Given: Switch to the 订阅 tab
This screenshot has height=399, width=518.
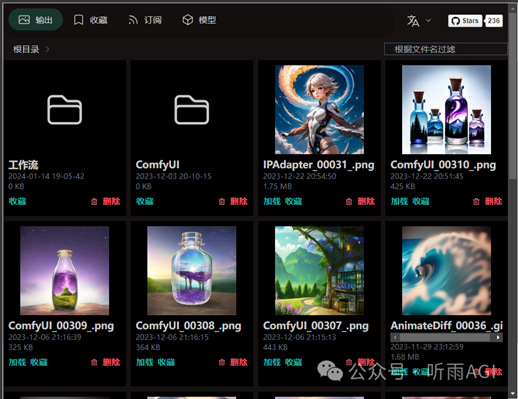Looking at the screenshot, I should 145,20.
